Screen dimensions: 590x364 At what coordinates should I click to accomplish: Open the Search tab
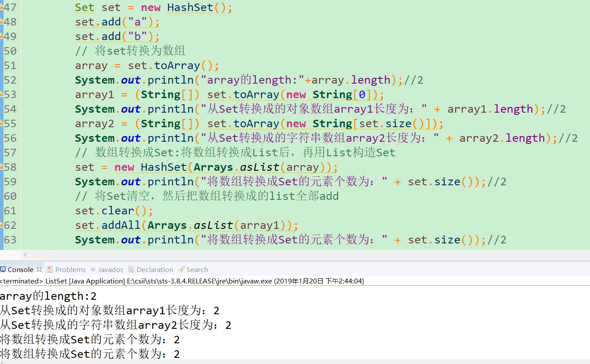pyautogui.click(x=193, y=269)
